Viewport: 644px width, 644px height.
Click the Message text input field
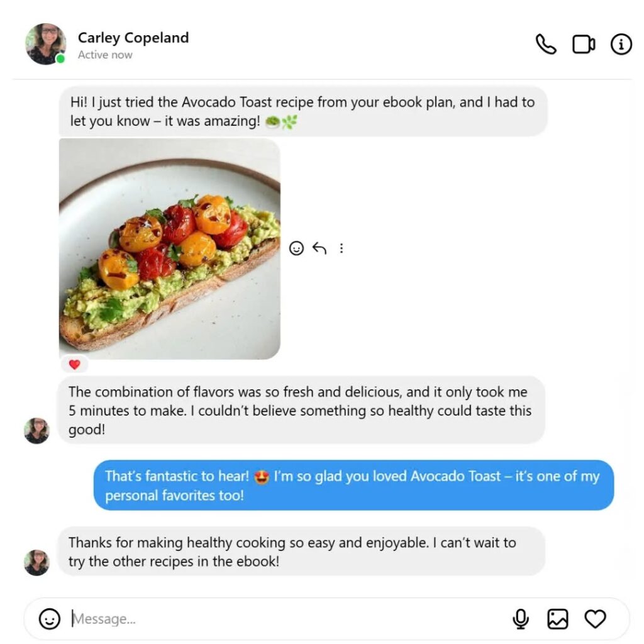tap(287, 619)
